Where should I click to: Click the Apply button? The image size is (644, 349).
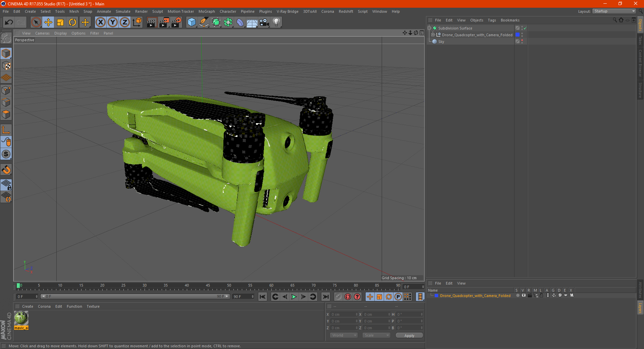(409, 335)
